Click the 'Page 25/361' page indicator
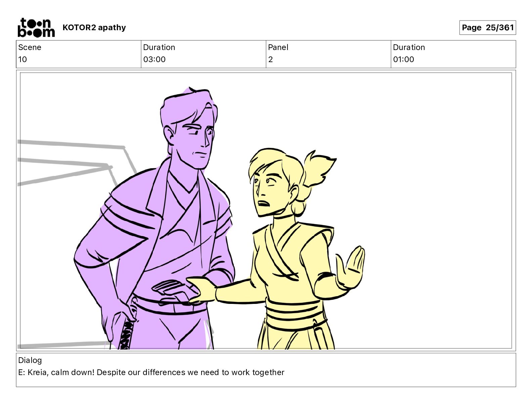Image resolution: width=532 pixels, height=411 pixels. (x=487, y=28)
